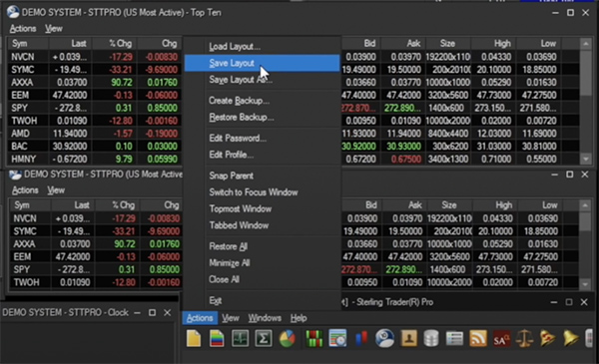Maximize the Clock window
Screen dimensions: 599x364
tap(152, 312)
